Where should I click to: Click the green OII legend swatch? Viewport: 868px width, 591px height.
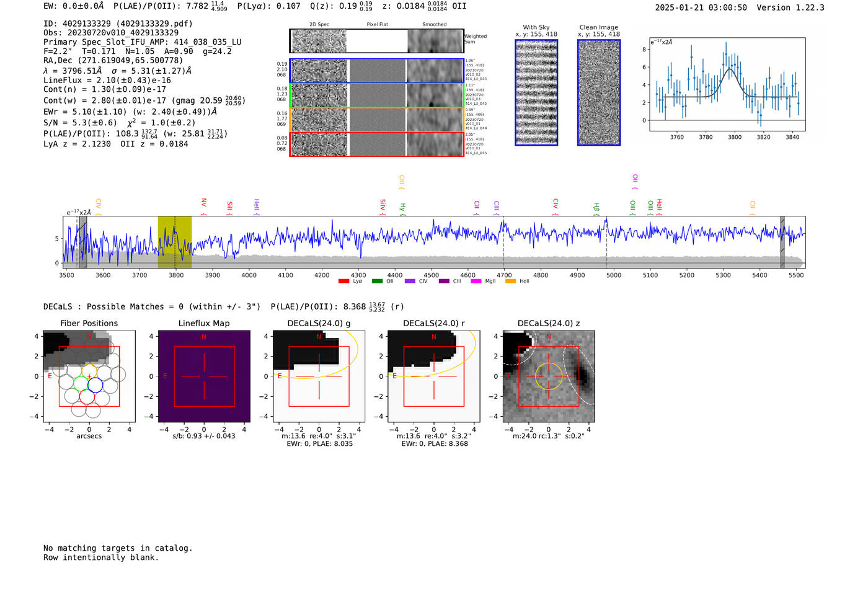pos(377,282)
